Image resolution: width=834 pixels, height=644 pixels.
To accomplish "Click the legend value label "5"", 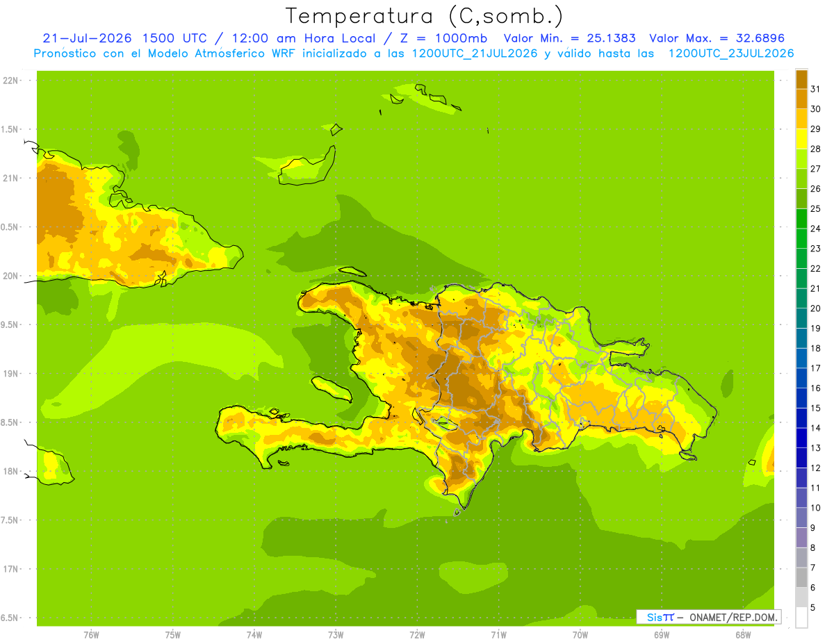I will pos(813,607).
